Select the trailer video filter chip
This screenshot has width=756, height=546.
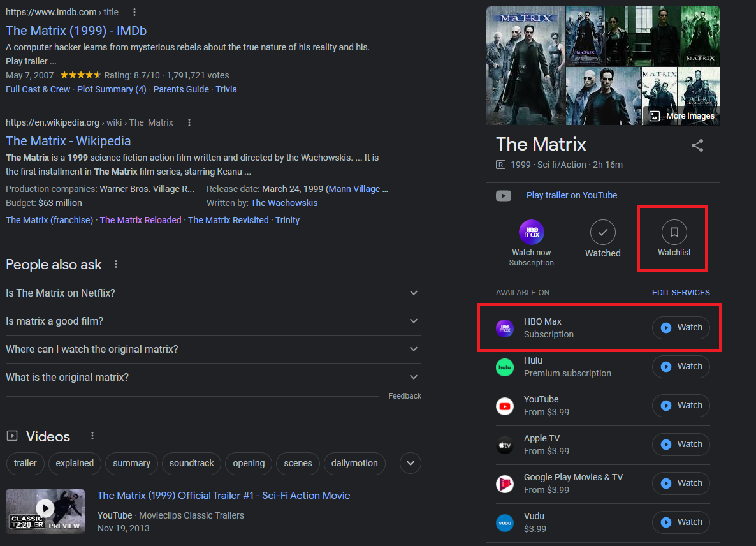click(x=25, y=464)
